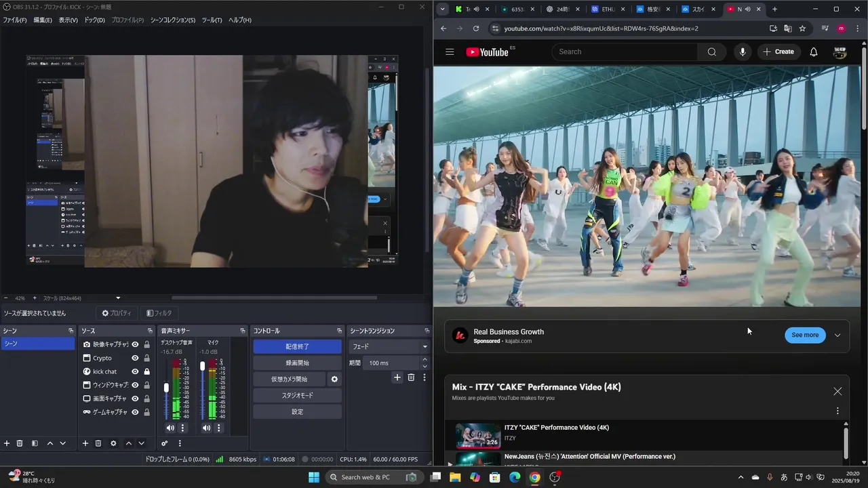Delete scene transition trash icon
This screenshot has height=488, width=868.
point(411,378)
